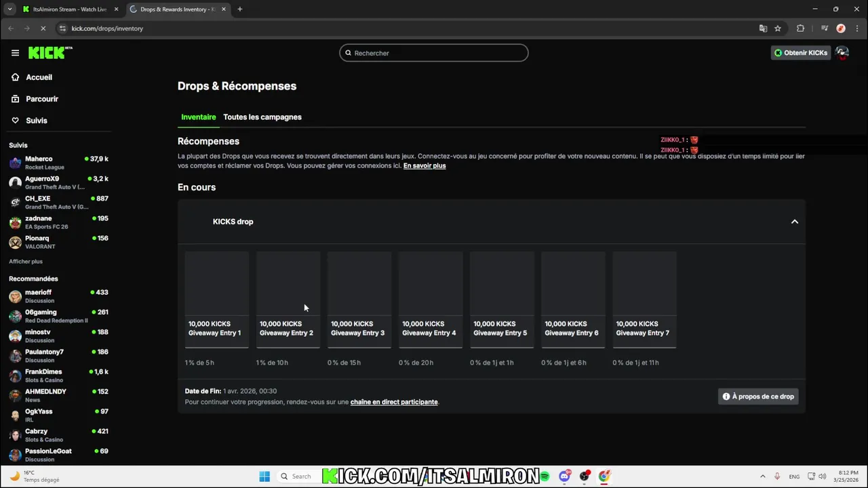
Task: Click the Accueil home icon
Action: (x=15, y=77)
